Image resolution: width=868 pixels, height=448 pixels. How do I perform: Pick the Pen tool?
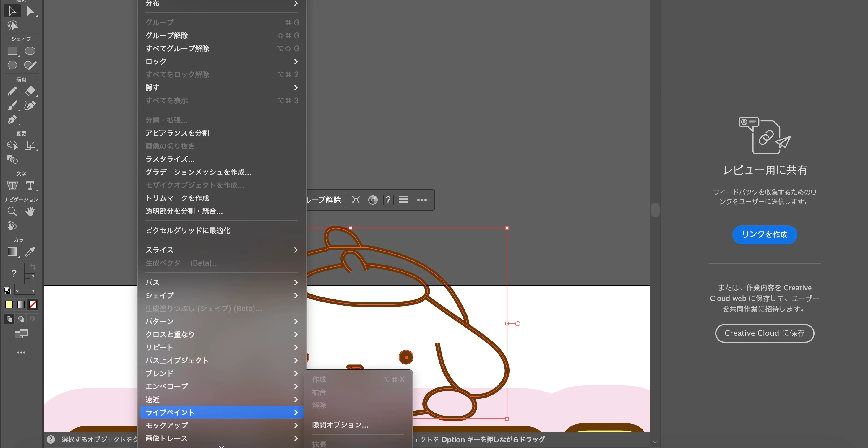(12, 120)
